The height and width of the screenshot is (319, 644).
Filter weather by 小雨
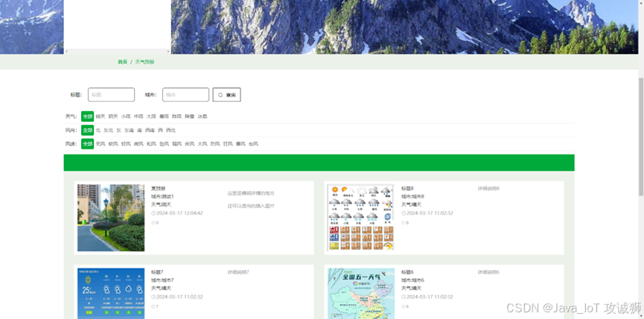click(x=126, y=117)
